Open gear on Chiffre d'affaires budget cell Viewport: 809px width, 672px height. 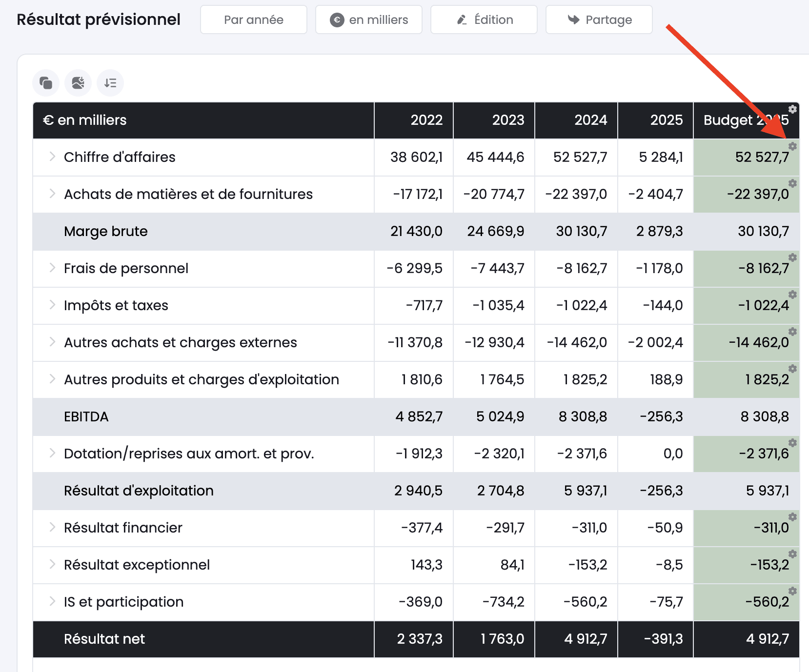click(792, 146)
